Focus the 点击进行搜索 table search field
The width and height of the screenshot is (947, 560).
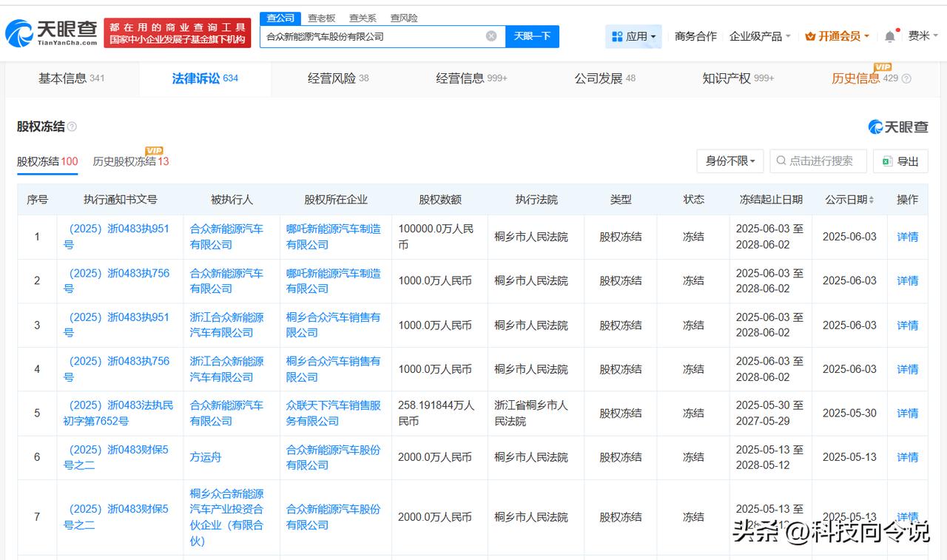pos(818,161)
